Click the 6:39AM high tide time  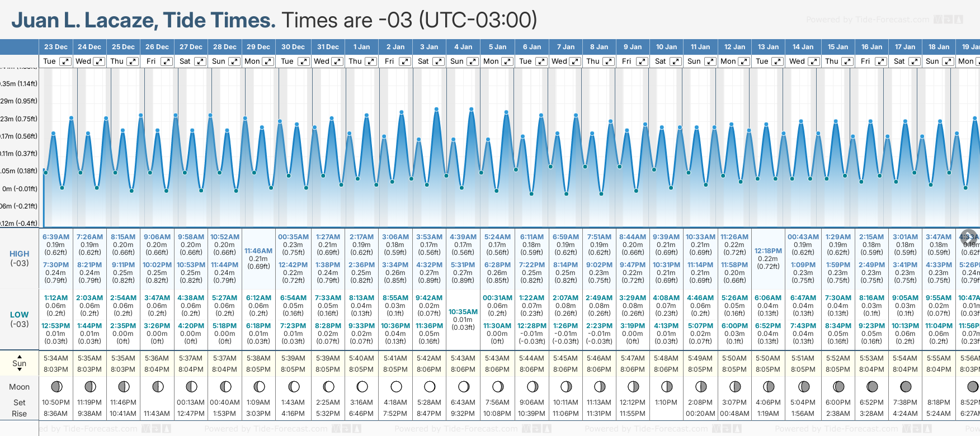56,237
